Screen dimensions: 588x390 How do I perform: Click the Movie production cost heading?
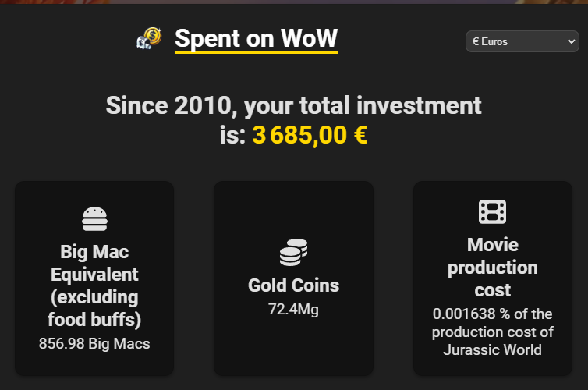[x=492, y=268]
